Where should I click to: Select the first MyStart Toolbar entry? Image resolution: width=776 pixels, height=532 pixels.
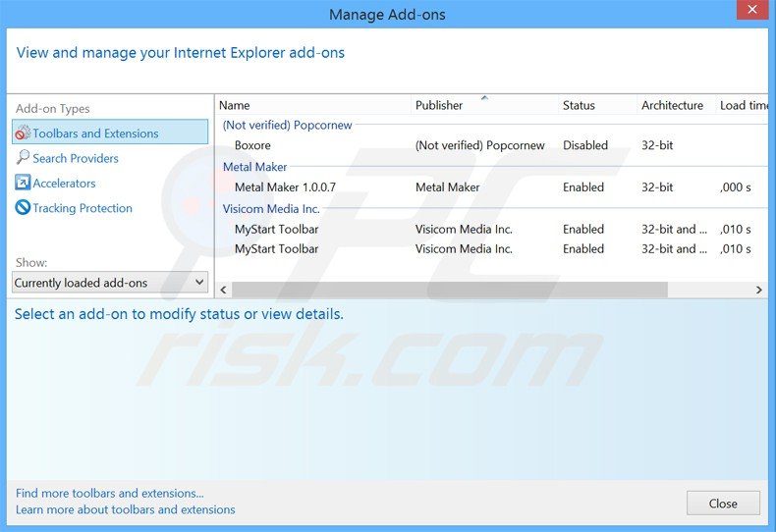[x=276, y=229]
